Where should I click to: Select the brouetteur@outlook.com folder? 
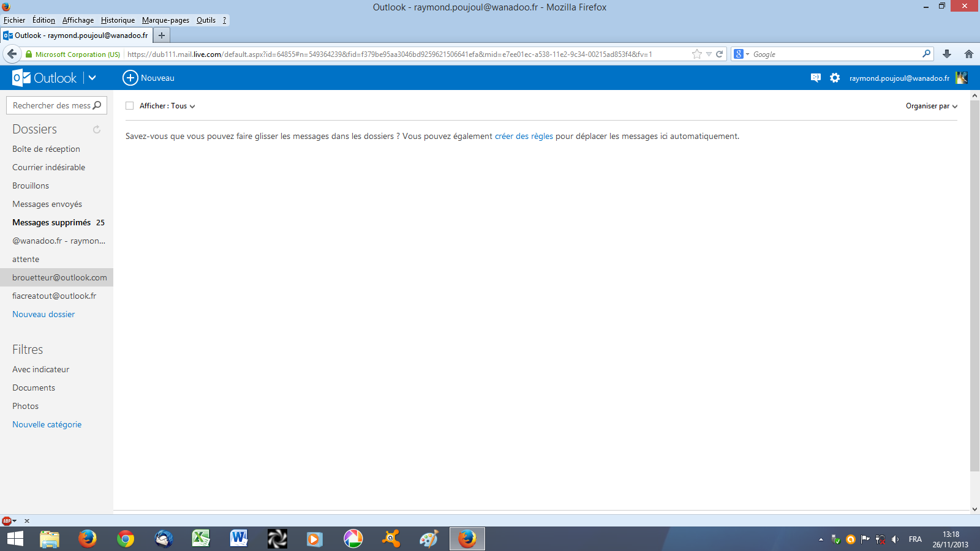[56, 277]
